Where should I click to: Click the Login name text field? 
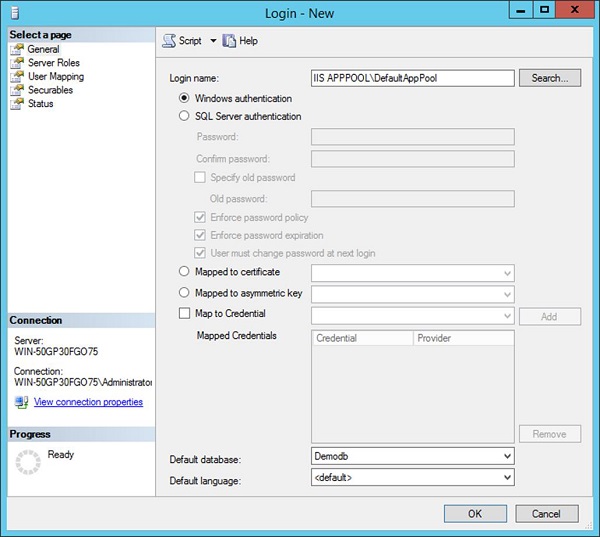click(x=412, y=78)
